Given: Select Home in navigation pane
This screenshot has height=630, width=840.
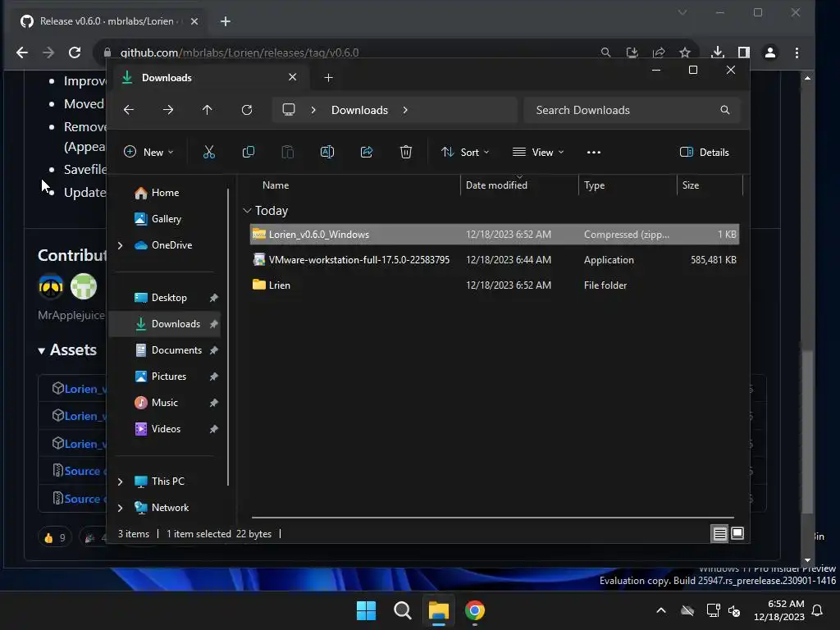Looking at the screenshot, I should [x=165, y=192].
